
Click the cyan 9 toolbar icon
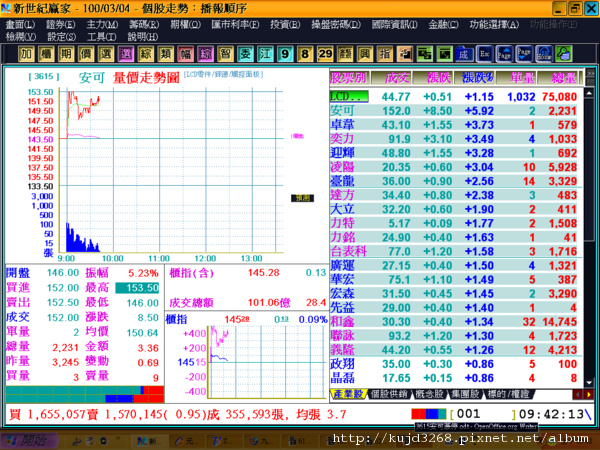[285, 54]
